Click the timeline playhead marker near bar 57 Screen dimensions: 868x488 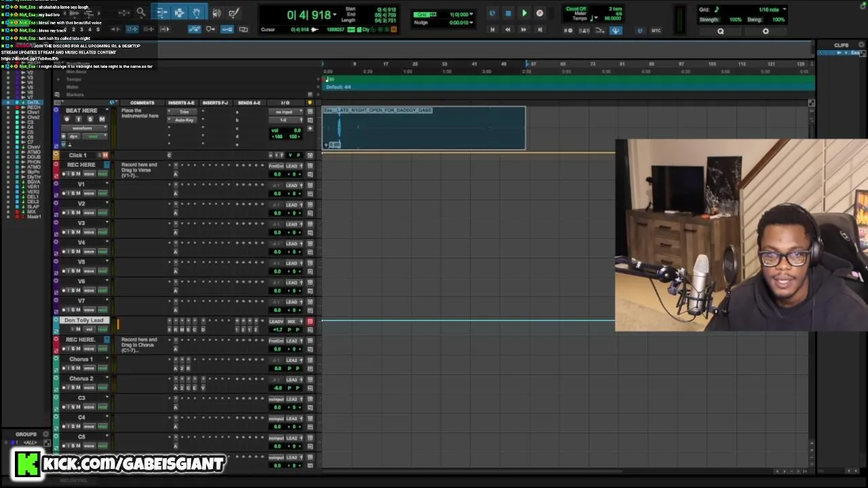click(x=527, y=64)
